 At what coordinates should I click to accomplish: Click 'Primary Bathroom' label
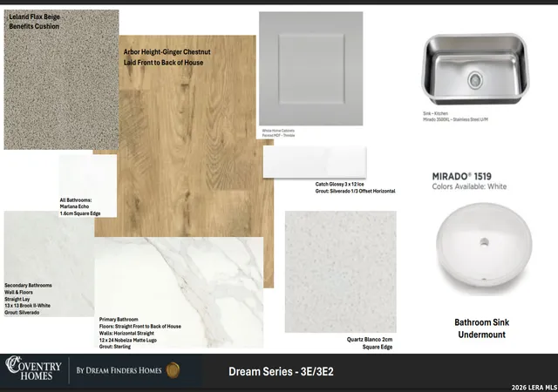(119, 320)
